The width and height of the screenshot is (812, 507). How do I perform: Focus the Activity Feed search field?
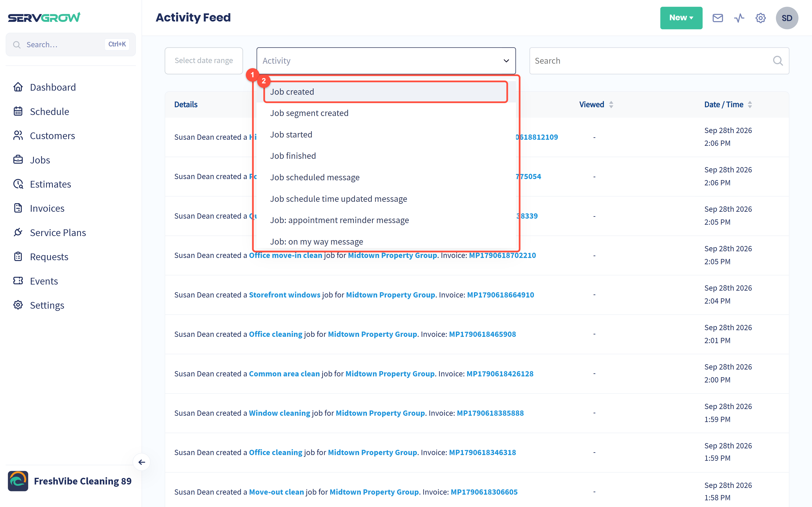(x=659, y=61)
